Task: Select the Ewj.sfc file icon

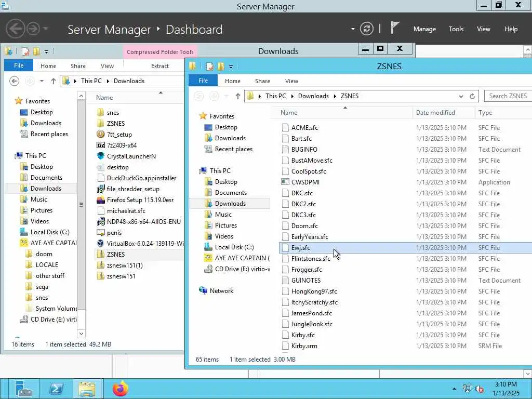Action: tap(285, 247)
